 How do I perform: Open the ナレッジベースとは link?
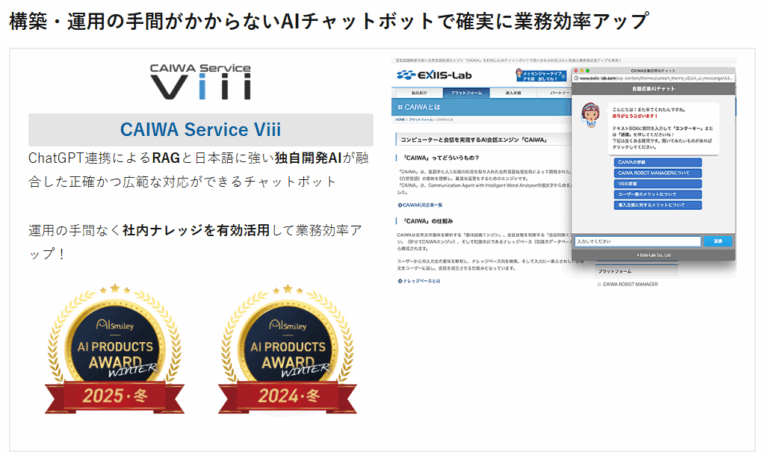(x=419, y=281)
